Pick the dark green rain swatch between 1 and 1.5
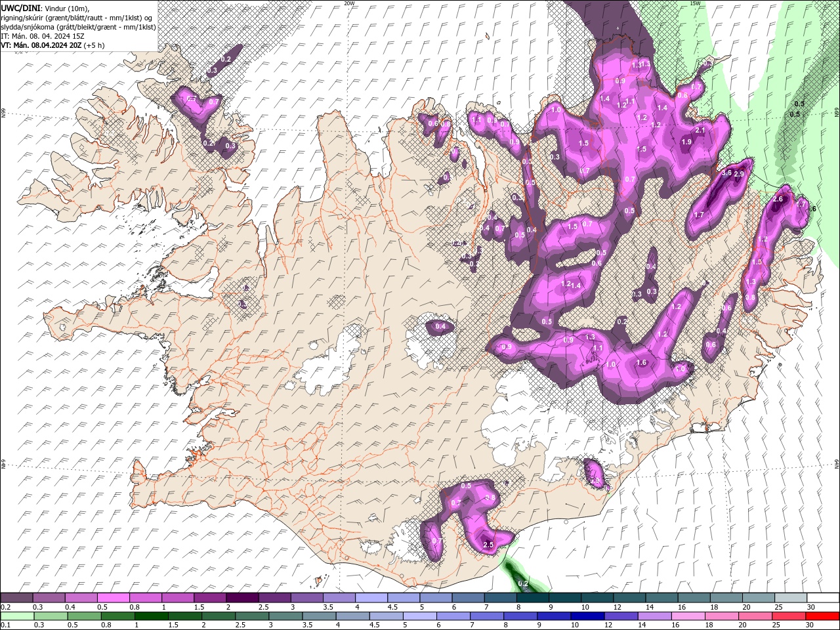 [x=152, y=616]
